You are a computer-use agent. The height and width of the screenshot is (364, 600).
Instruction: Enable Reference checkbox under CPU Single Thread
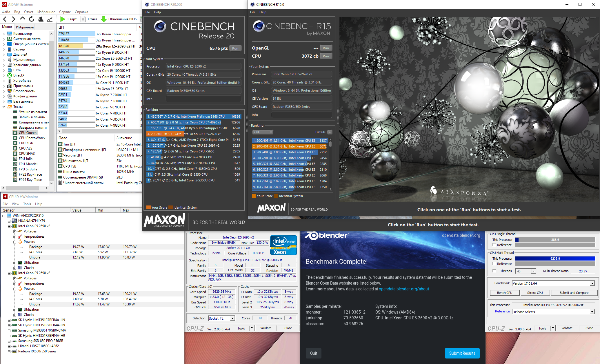494,245
